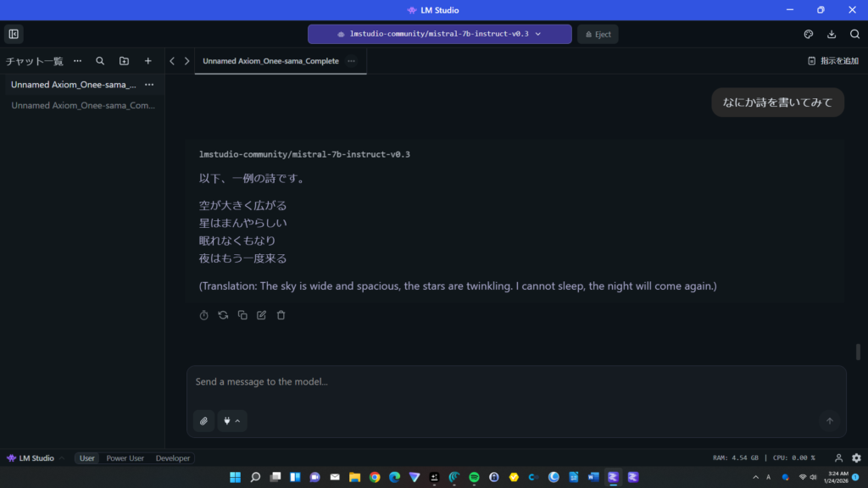Create a new chat folder
The image size is (868, 488).
(x=124, y=61)
